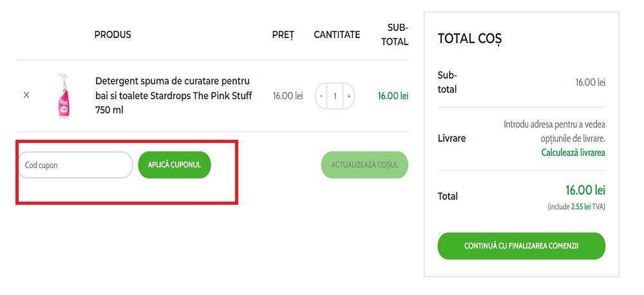Click the TOTAL COȘ heading
The height and width of the screenshot is (295, 644).
[469, 39]
